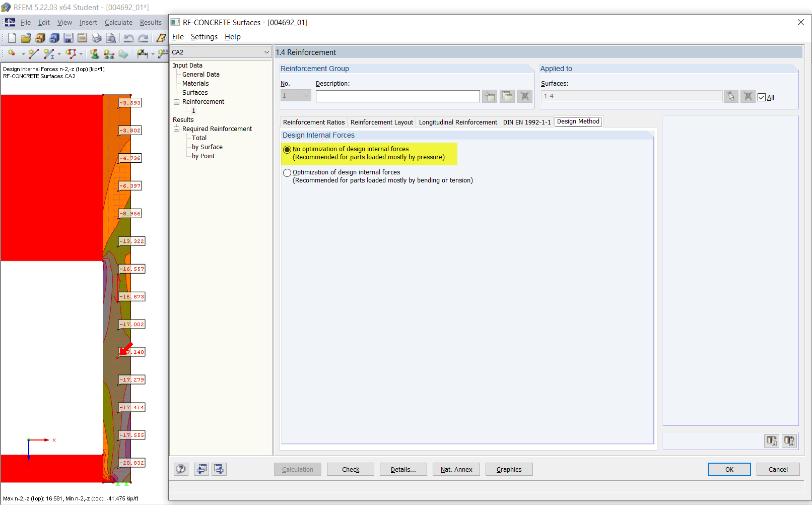The width and height of the screenshot is (812, 505).
Task: Click the Description input field
Action: [x=398, y=96]
